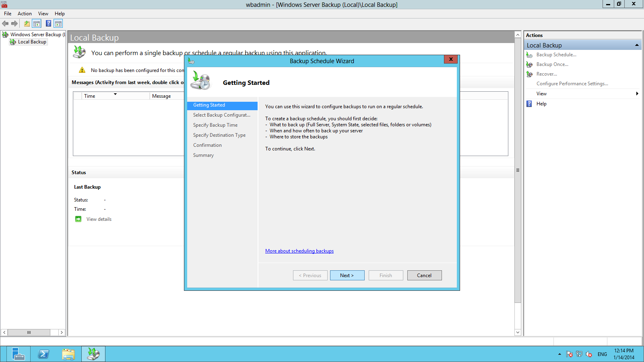This screenshot has height=362, width=644.
Task: Select Local Backup in the tree
Action: pyautogui.click(x=32, y=42)
